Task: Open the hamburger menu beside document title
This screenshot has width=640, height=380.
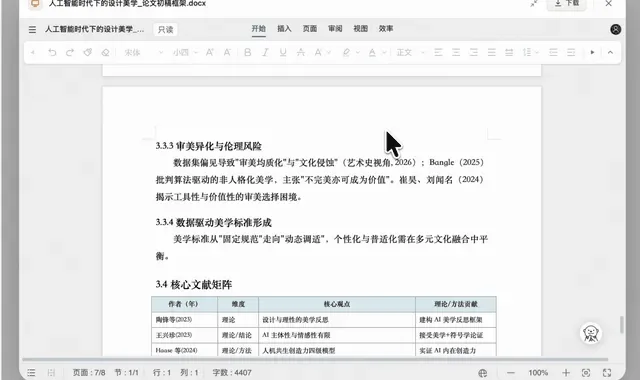Action: point(32,29)
